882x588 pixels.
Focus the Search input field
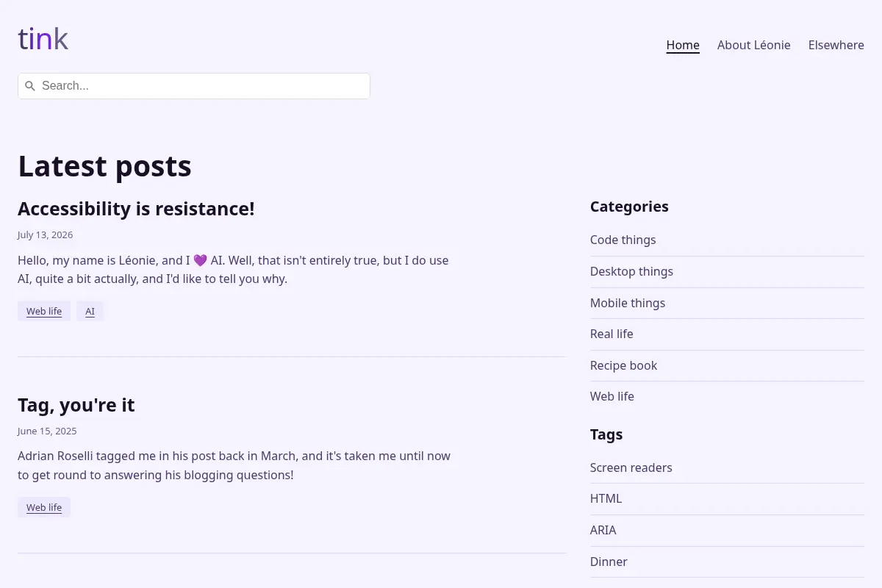coord(194,86)
